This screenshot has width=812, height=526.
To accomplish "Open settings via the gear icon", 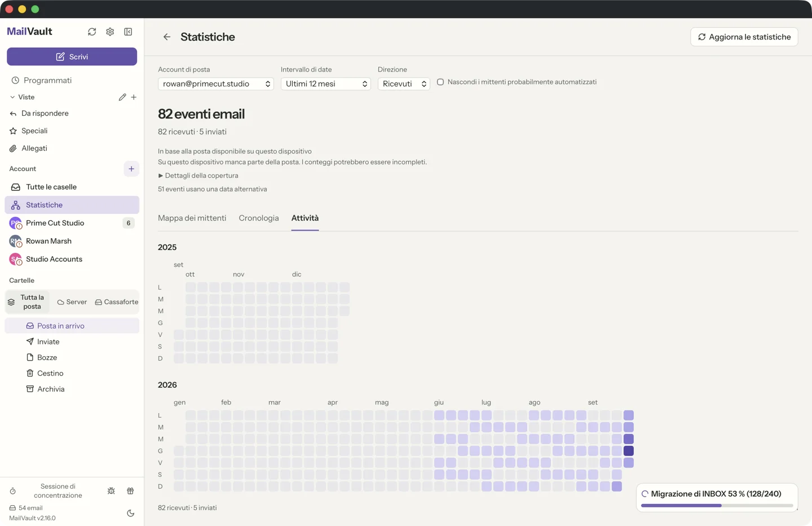I will 110,32.
